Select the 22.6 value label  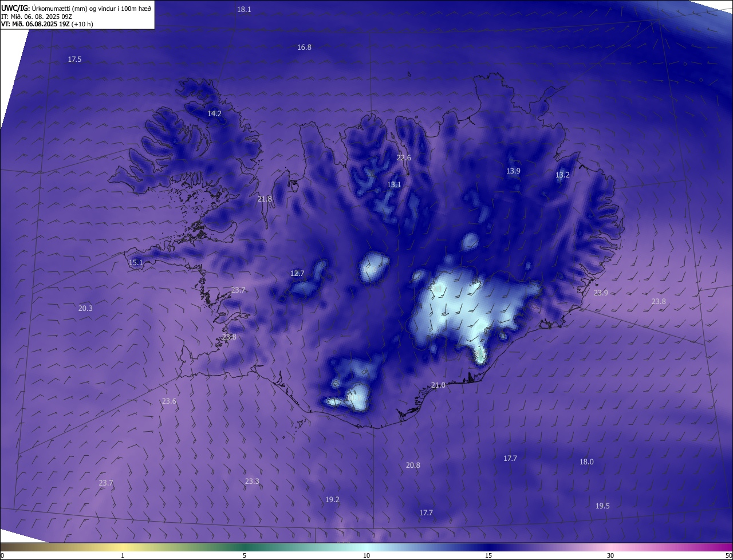coord(404,158)
